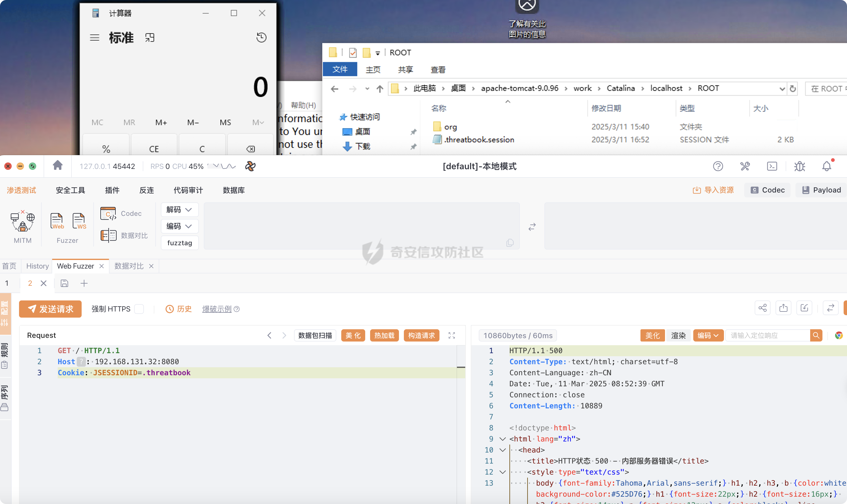Click the save icon beside tab 2

click(x=64, y=283)
